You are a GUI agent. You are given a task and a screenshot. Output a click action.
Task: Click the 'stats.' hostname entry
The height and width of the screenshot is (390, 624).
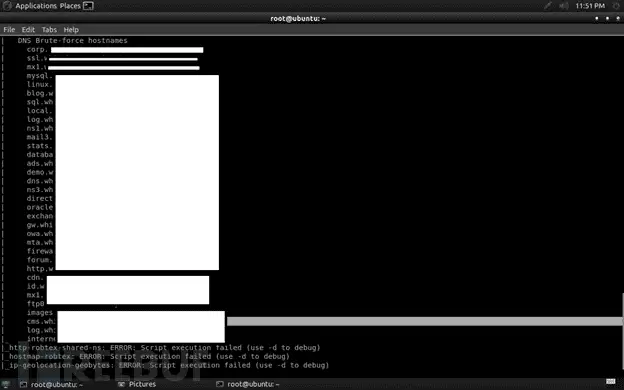(40, 146)
